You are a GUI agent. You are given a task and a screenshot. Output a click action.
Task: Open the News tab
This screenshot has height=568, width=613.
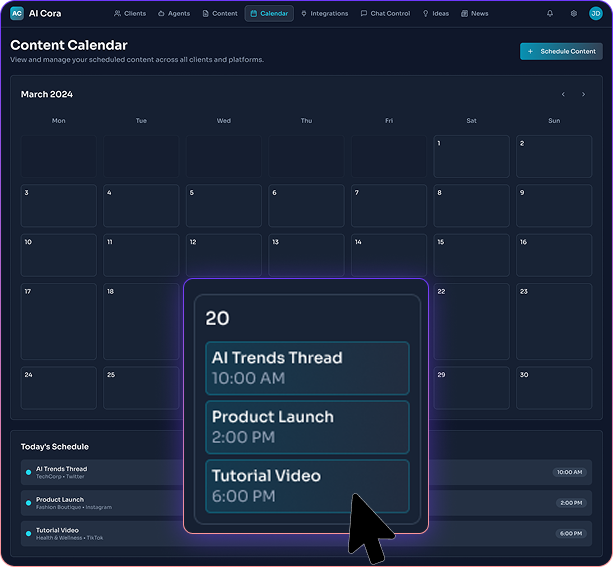475,14
